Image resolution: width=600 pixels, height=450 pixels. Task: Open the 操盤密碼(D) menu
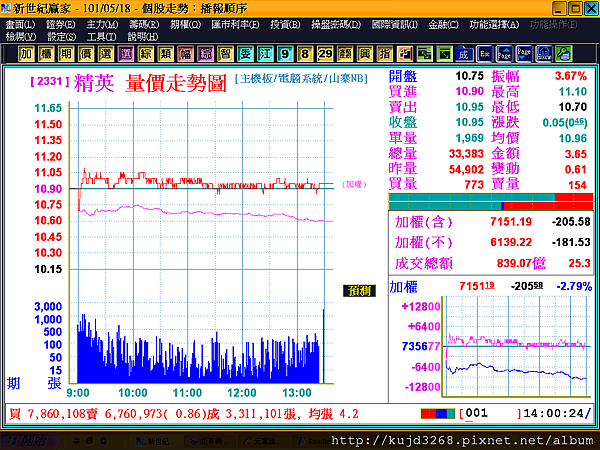click(x=336, y=25)
